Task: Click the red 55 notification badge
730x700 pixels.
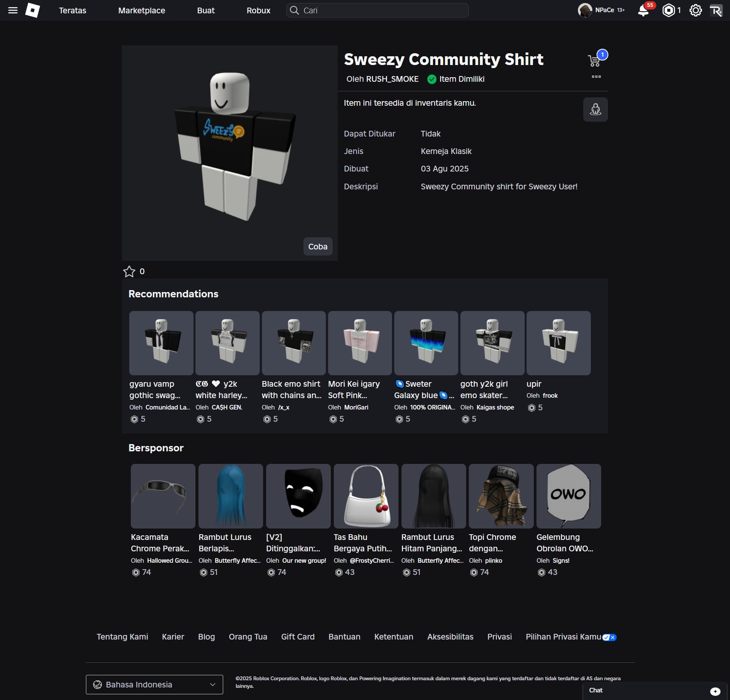Action: pyautogui.click(x=650, y=5)
